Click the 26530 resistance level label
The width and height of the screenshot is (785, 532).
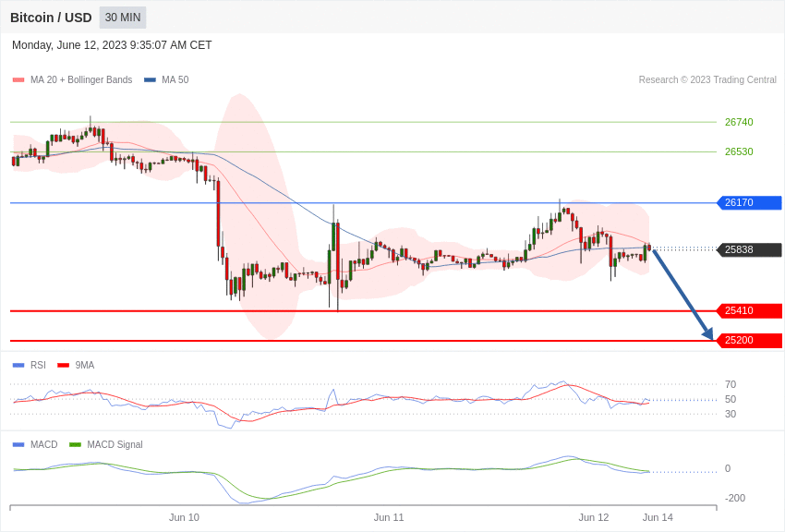[x=739, y=151]
